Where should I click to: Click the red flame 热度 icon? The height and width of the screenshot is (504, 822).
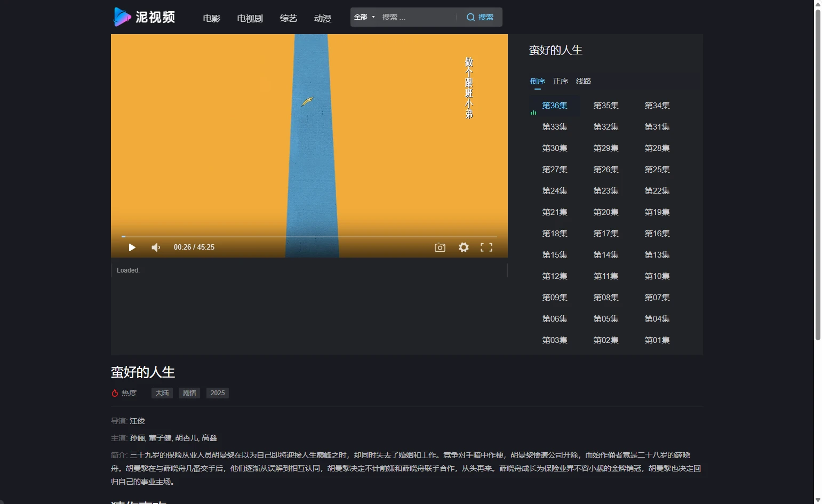115,393
